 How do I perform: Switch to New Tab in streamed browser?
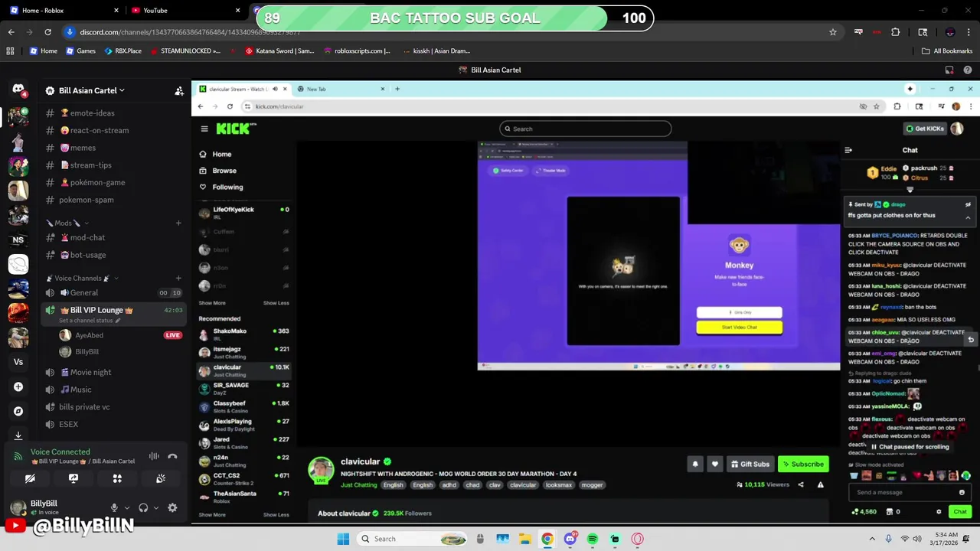click(341, 89)
